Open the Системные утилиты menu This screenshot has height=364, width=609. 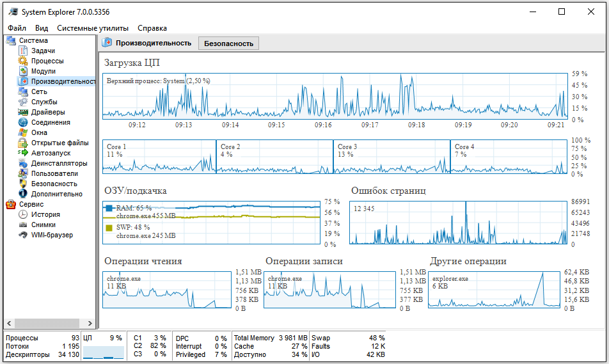tap(92, 28)
